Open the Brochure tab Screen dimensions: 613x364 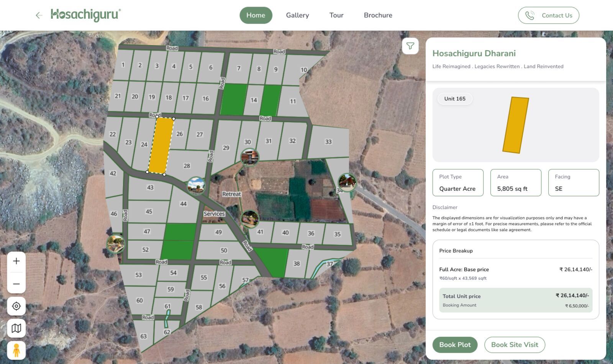point(378,15)
